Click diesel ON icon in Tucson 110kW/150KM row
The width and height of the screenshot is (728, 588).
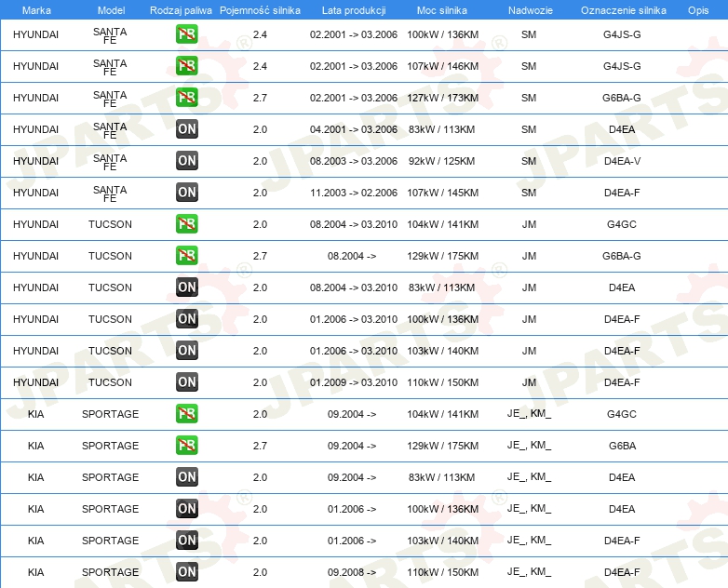point(186,382)
